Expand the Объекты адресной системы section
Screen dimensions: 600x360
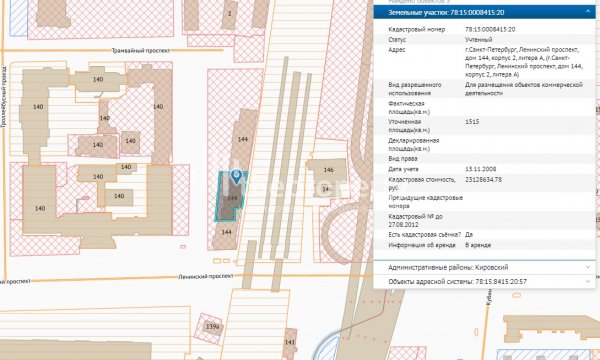pos(484,282)
